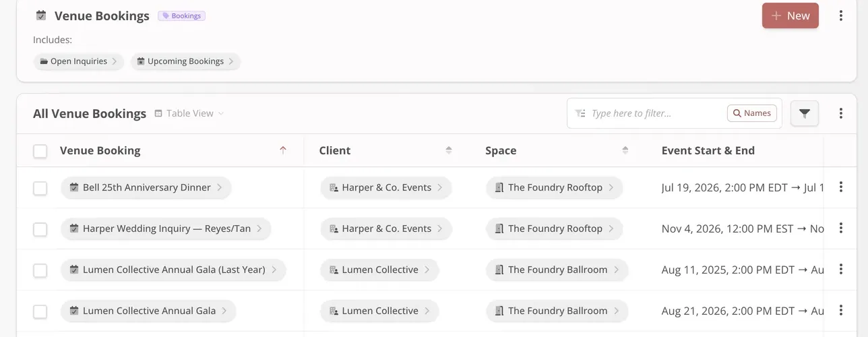Viewport: 868px width, 337px height.
Task: Select the Harper Wedding Inquiry row checkbox
Action: click(x=40, y=229)
